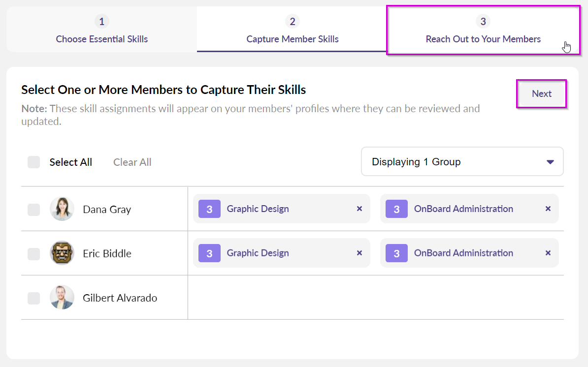Click the dropdown arrow in group filter
The image size is (588, 367).
550,162
